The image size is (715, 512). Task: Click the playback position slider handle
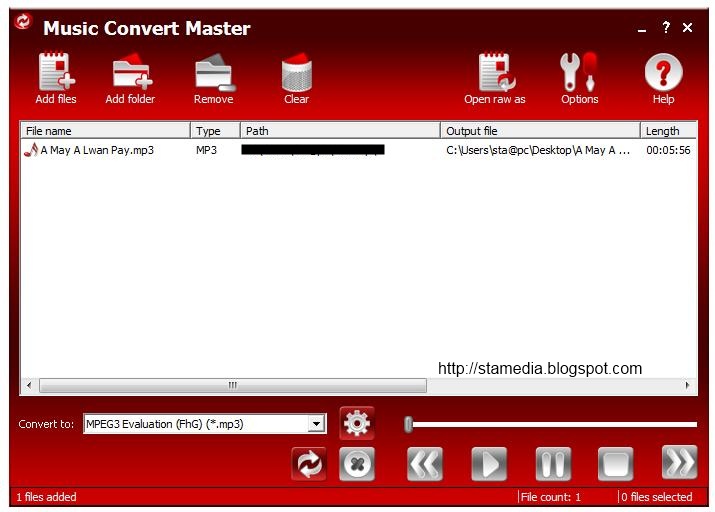coord(409,424)
